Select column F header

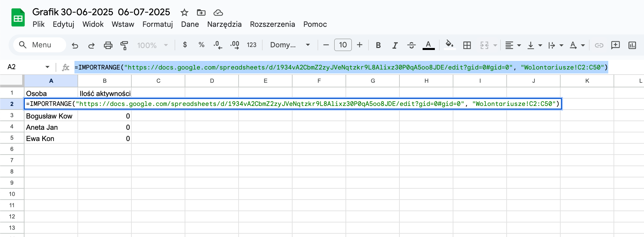319,81
